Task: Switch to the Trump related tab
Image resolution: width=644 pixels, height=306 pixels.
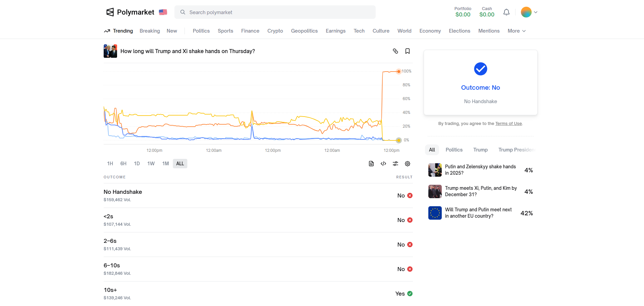Action: coord(480,150)
